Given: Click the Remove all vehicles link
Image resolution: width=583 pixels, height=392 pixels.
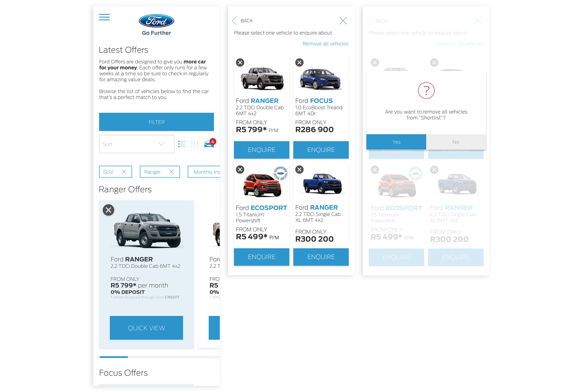Looking at the screenshot, I should click(x=326, y=44).
